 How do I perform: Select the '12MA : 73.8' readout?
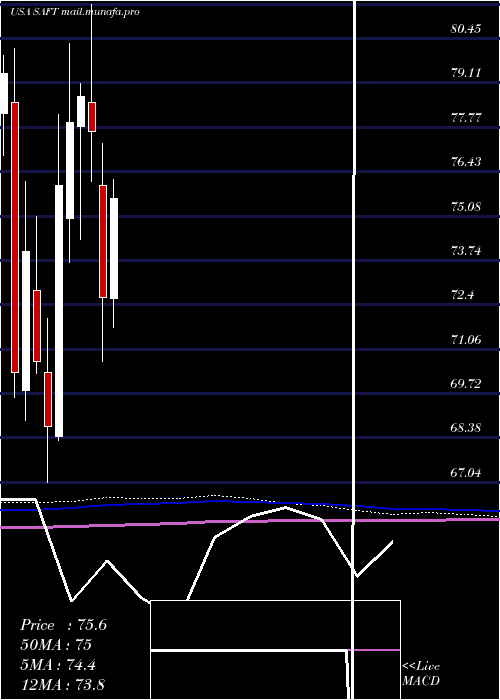coord(62,685)
